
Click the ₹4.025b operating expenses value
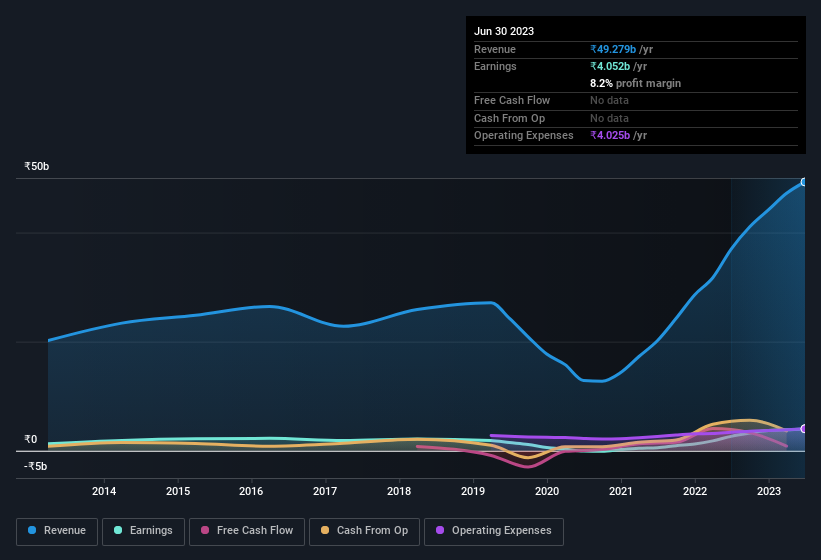pyautogui.click(x=610, y=136)
